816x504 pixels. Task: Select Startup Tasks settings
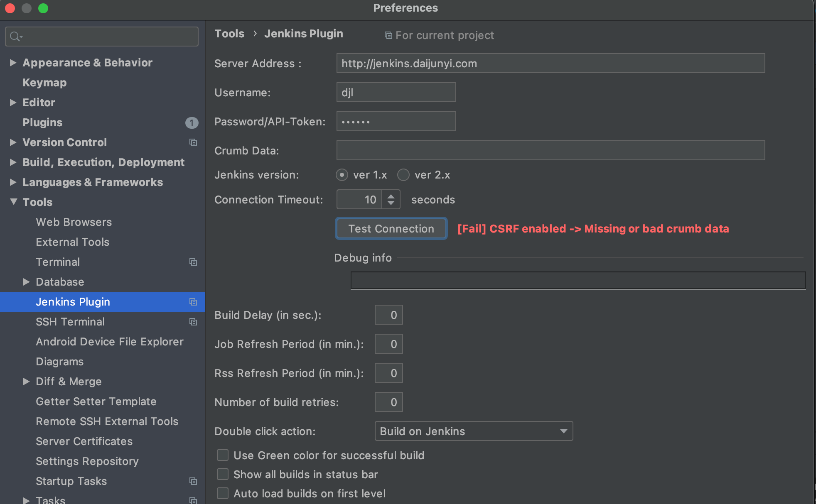tap(71, 481)
